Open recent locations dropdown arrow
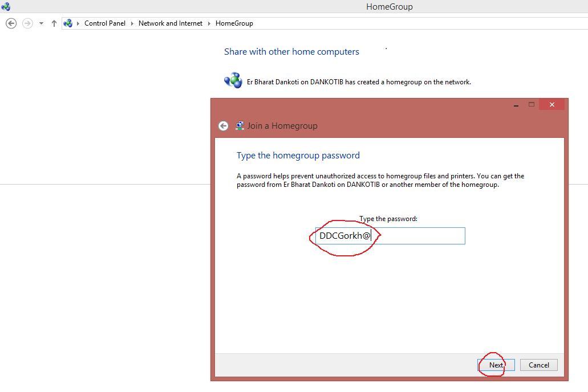 point(41,23)
